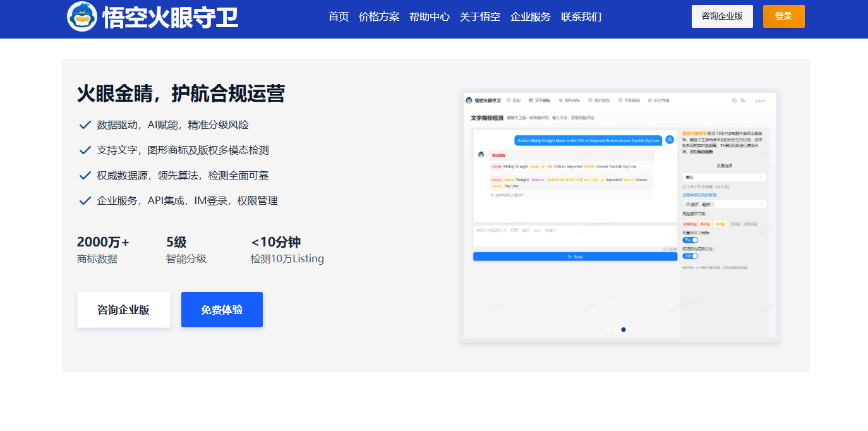Expand the 25服装鞋帽 category dropdown
This screenshot has width=868, height=431.
point(723,204)
